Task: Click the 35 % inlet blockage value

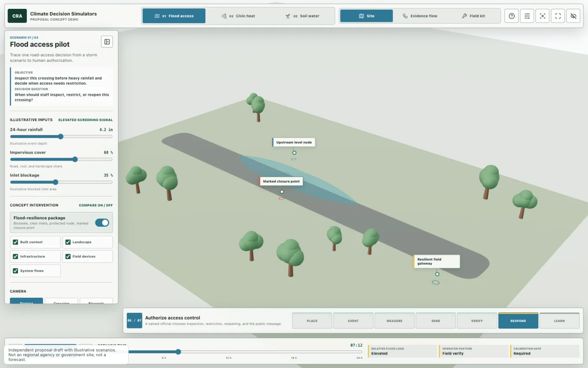Action: point(108,175)
